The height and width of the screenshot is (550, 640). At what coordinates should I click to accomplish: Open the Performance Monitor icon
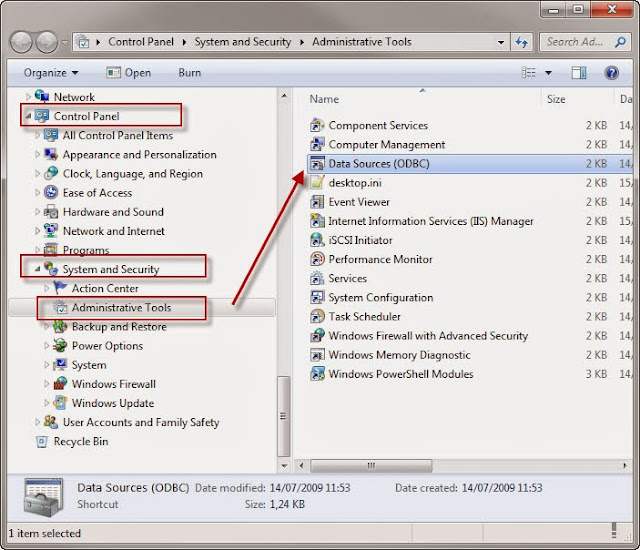[x=317, y=259]
